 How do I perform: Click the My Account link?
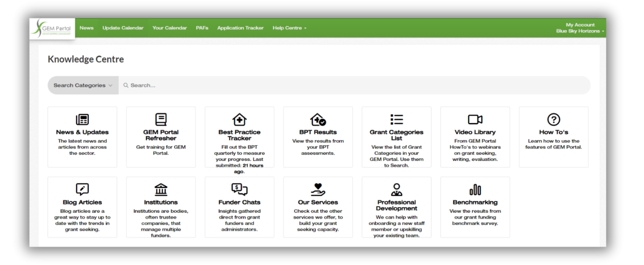[x=580, y=24]
